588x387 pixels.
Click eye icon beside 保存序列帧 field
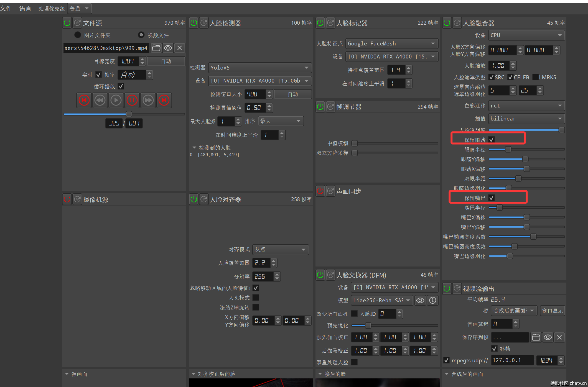(548, 337)
